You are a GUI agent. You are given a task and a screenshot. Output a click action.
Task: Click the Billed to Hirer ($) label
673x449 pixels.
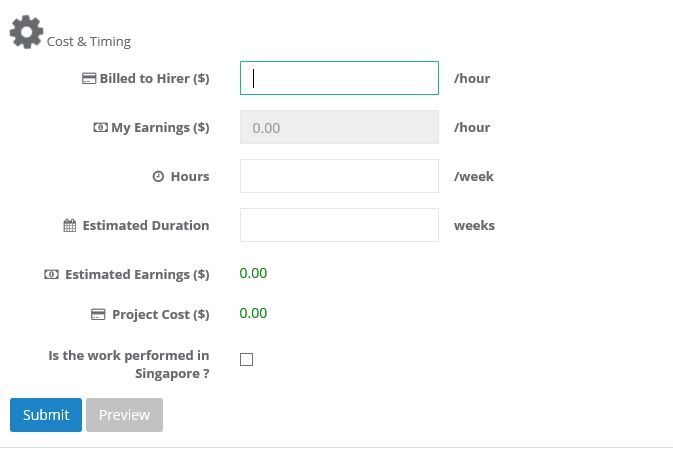click(155, 79)
